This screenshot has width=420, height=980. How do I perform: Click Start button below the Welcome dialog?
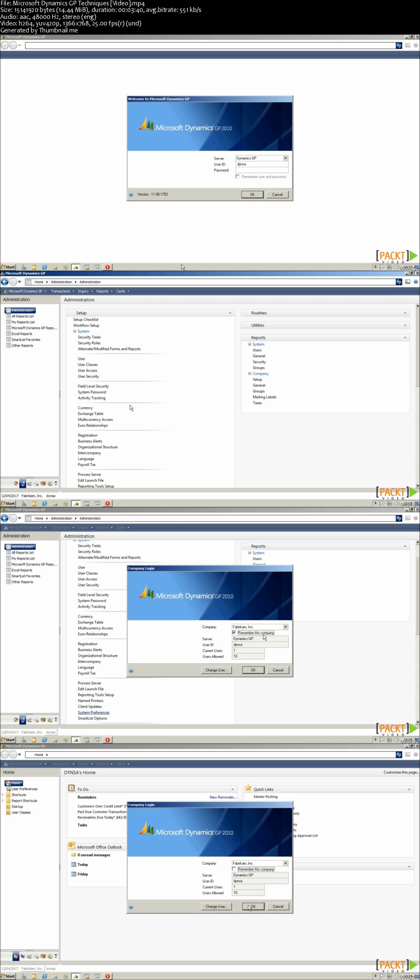(x=8, y=267)
